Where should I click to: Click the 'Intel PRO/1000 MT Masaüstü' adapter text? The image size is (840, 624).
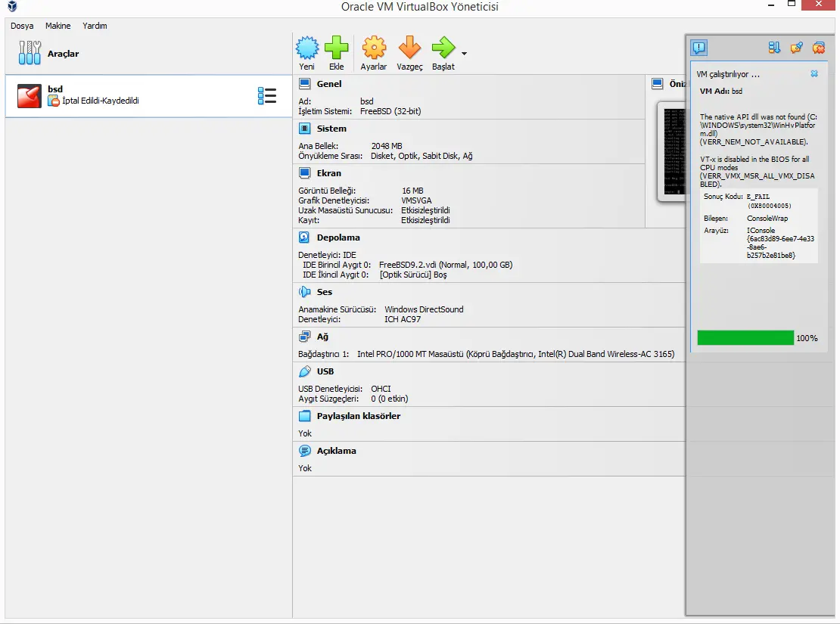pyautogui.click(x=410, y=354)
